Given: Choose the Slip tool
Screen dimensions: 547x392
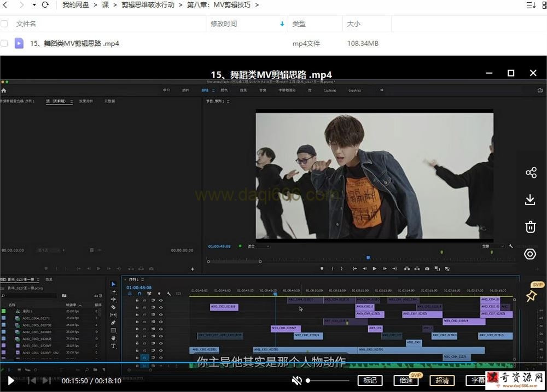Looking at the screenshot, I should coord(113,315).
